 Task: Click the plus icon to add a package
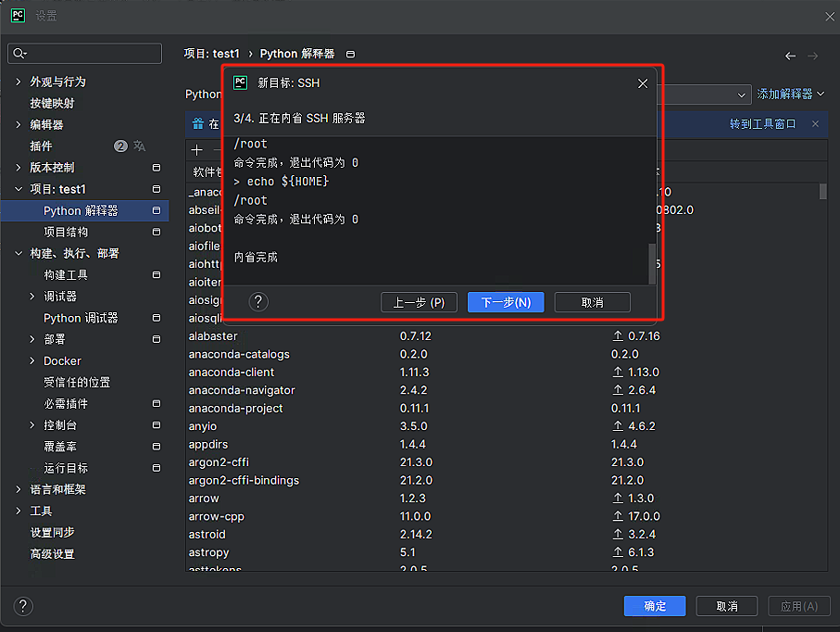coord(196,150)
